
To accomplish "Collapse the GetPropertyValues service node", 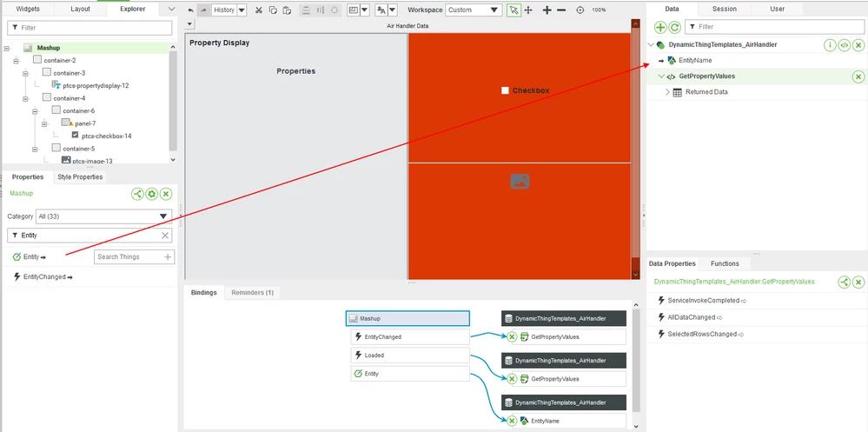I will coord(661,76).
